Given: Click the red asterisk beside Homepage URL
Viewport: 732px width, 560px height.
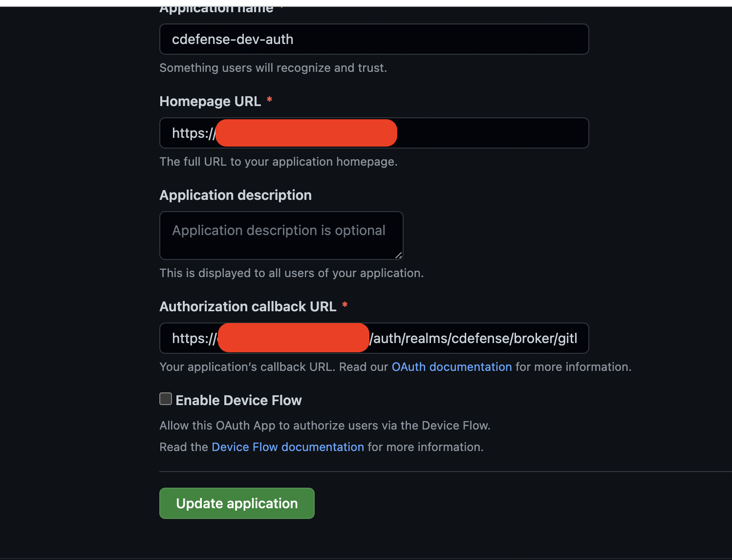Looking at the screenshot, I should pos(269,100).
